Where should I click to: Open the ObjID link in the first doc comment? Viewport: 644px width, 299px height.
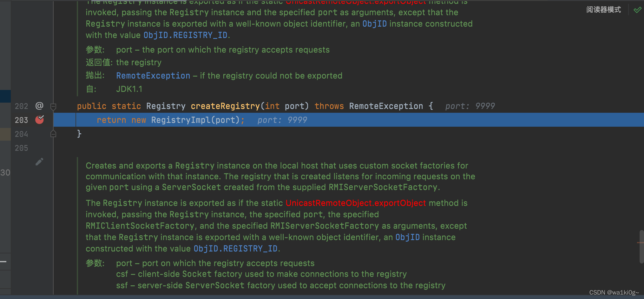(374, 24)
